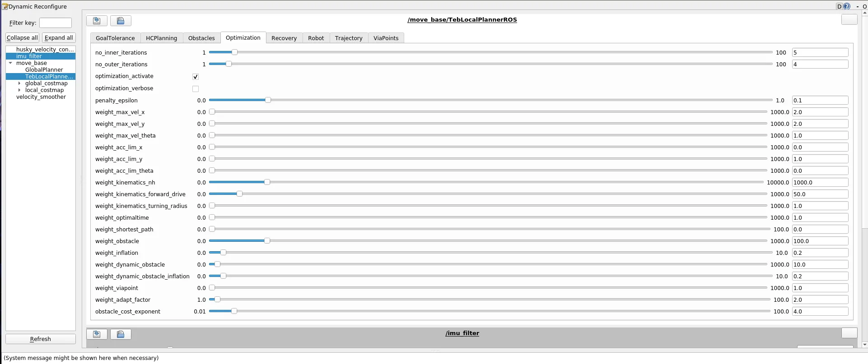Close the TebLocalPlannerROS panel with its blank corner button
The height and width of the screenshot is (364, 868).
pyautogui.click(x=849, y=19)
